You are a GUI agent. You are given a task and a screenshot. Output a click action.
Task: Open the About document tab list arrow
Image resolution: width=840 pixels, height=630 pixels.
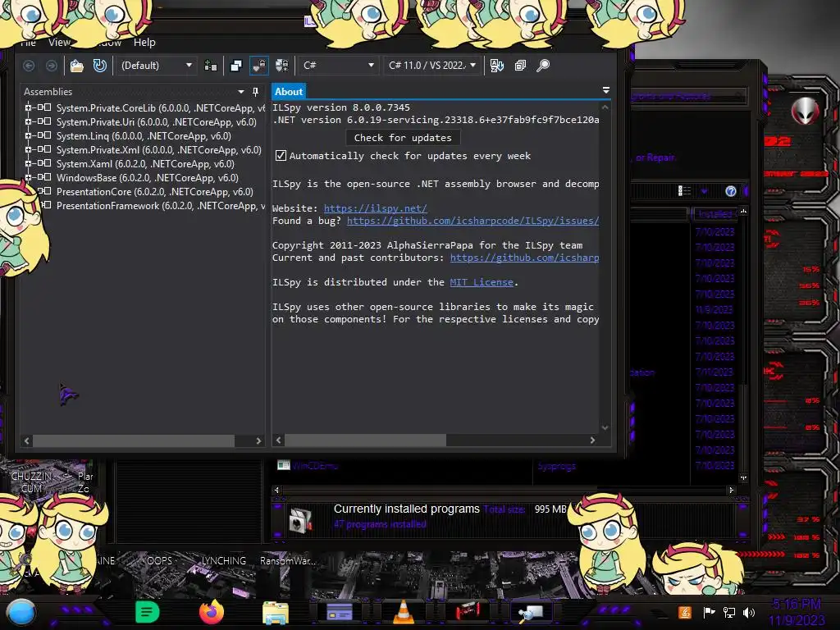coord(606,90)
